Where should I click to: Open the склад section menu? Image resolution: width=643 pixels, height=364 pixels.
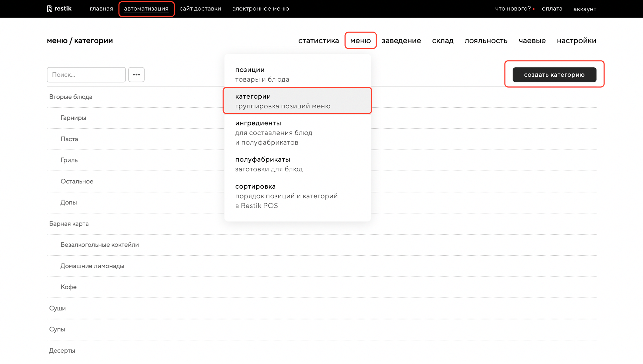tap(442, 41)
